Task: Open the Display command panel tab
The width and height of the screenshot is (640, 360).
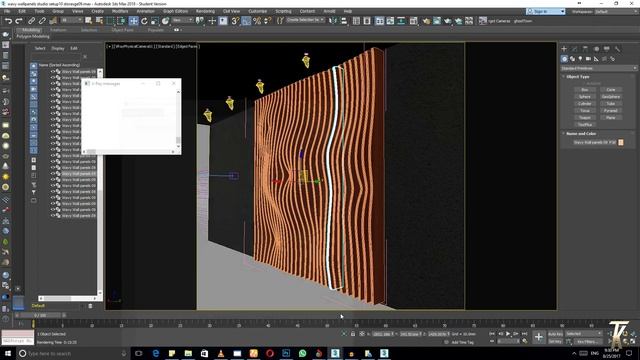Action: coord(607,49)
